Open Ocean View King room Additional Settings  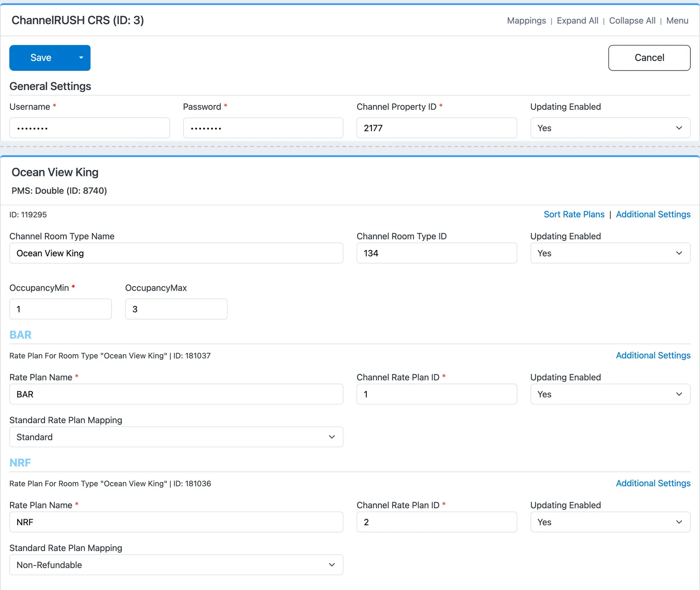(x=653, y=214)
